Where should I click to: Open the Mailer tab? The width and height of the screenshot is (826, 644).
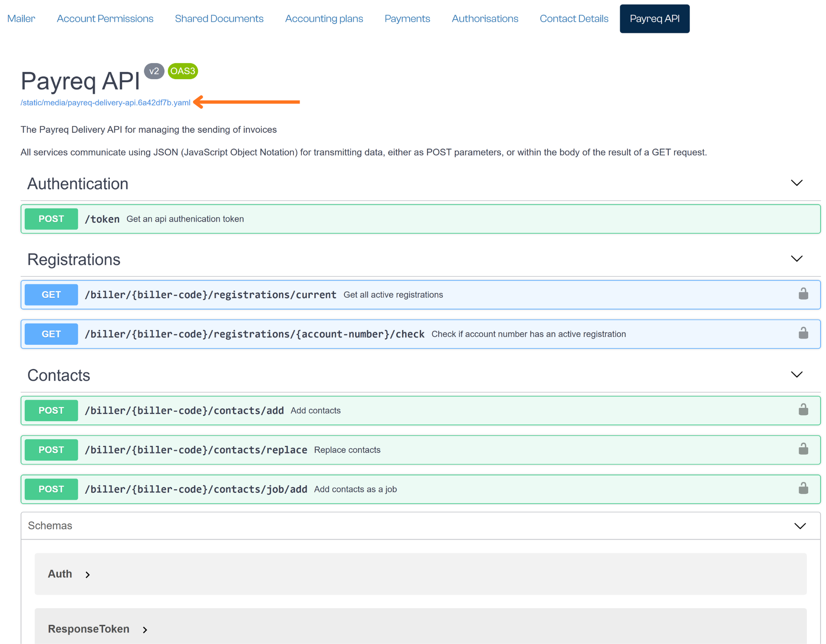[21, 19]
